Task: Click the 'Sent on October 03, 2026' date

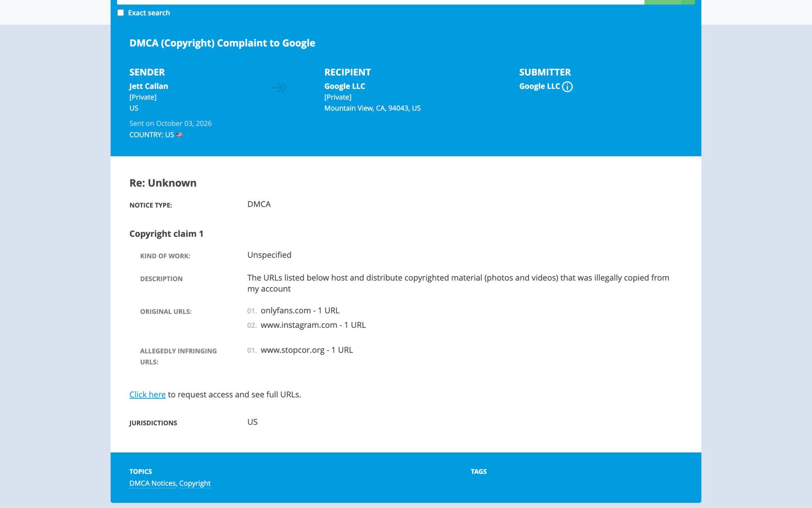Action: [171, 123]
